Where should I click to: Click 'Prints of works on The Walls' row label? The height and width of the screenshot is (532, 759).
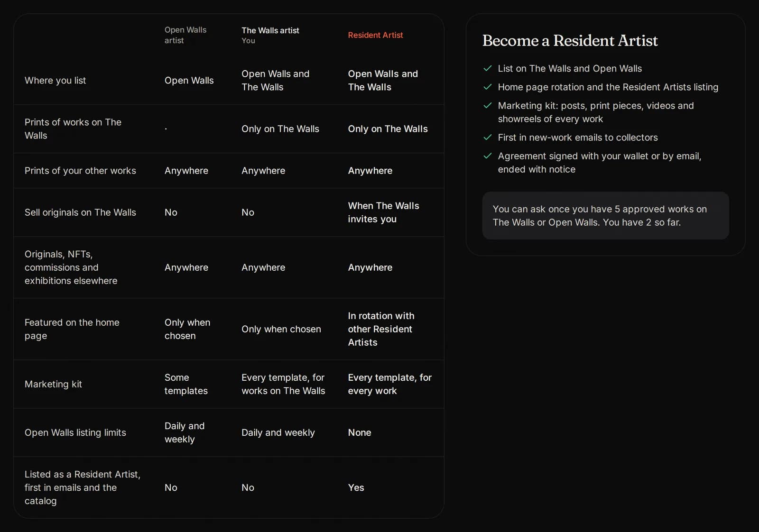73,129
